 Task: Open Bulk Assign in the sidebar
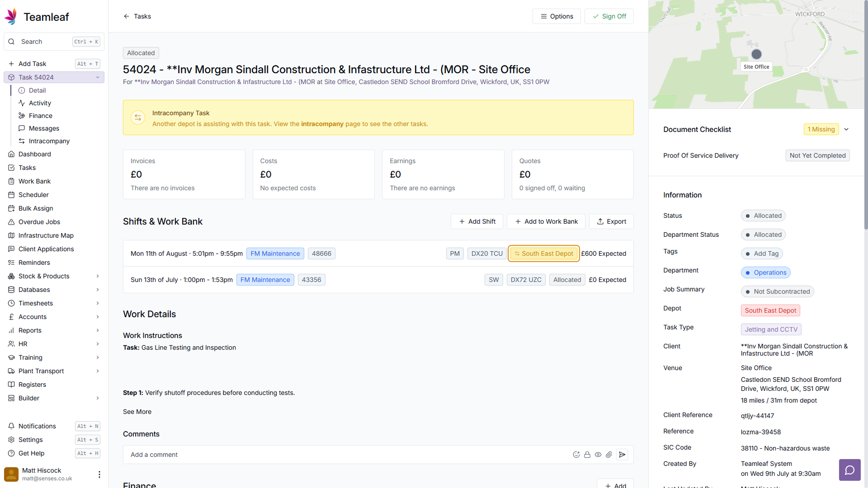pyautogui.click(x=54, y=208)
